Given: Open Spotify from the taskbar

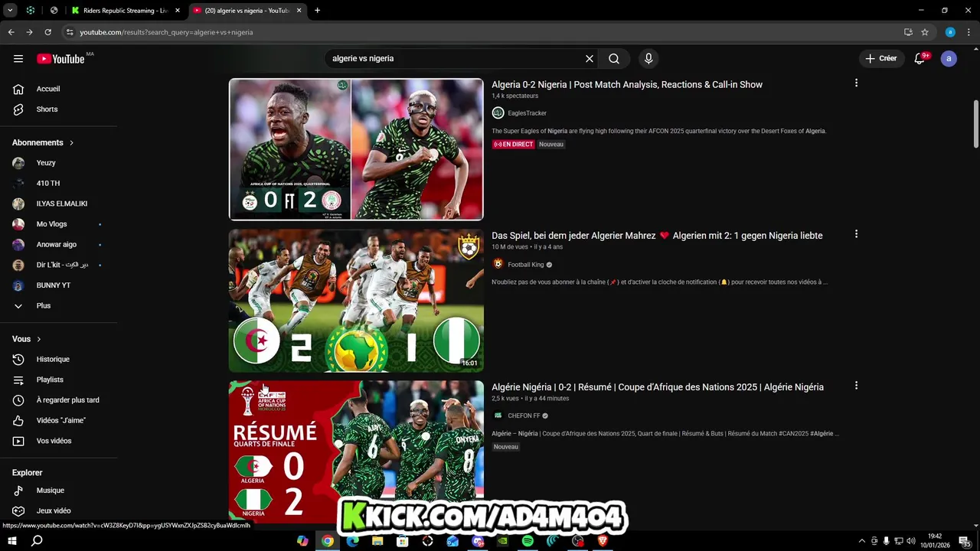Looking at the screenshot, I should coord(528,541).
